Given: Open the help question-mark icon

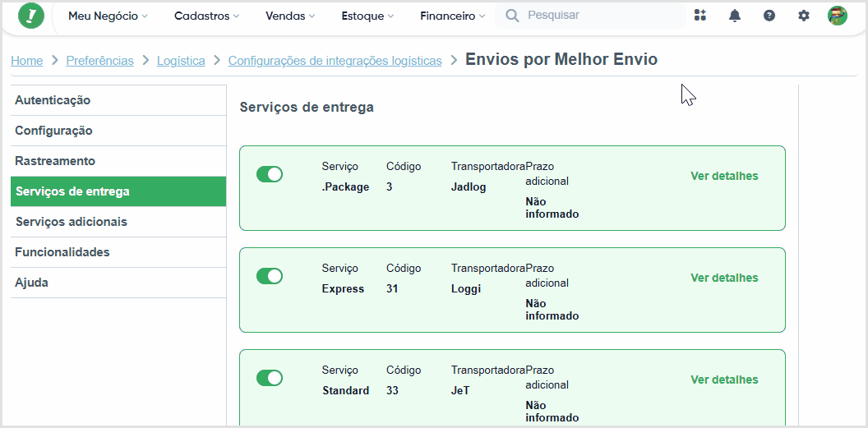Looking at the screenshot, I should tap(769, 16).
